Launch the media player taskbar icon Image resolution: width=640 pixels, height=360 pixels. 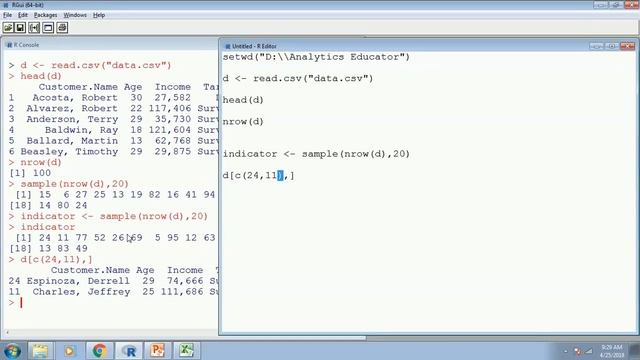point(69,351)
